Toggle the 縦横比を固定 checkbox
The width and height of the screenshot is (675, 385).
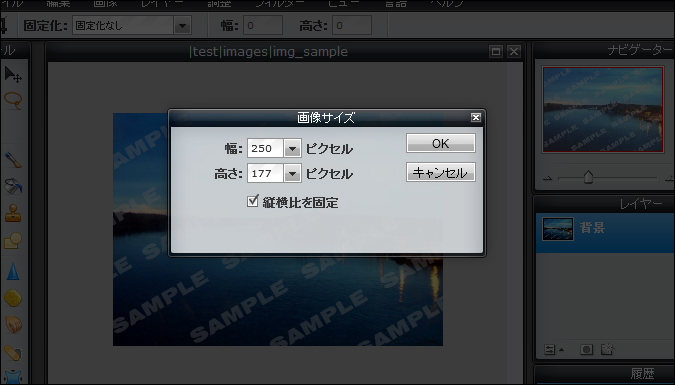tap(253, 201)
